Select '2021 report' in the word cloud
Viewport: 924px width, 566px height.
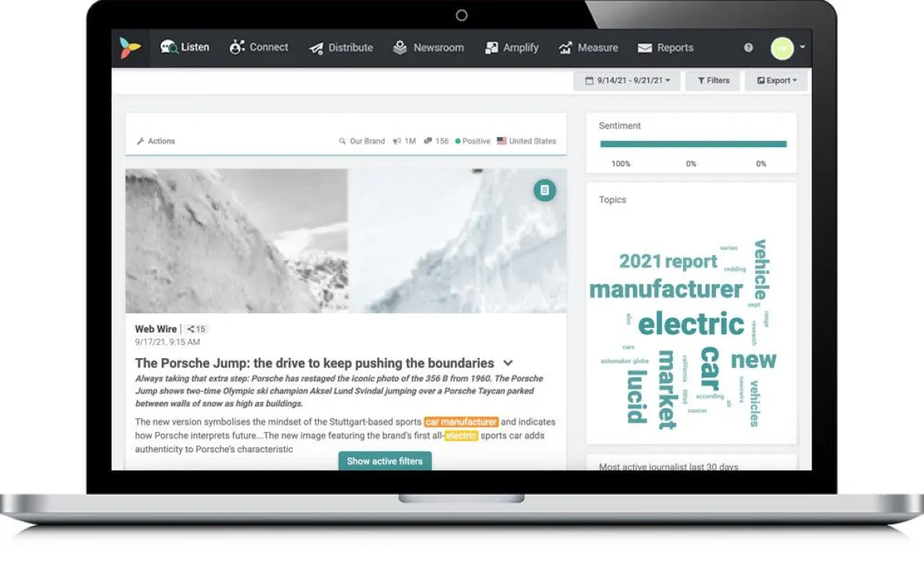(668, 261)
